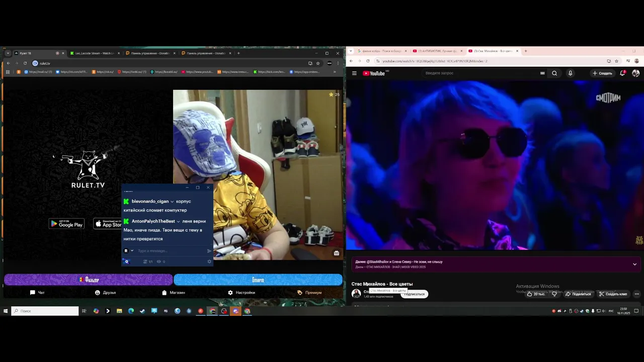Viewport: 644px width, 362px height.
Task: Bookmark the rulet.tv page with the star
Action: click(318, 63)
